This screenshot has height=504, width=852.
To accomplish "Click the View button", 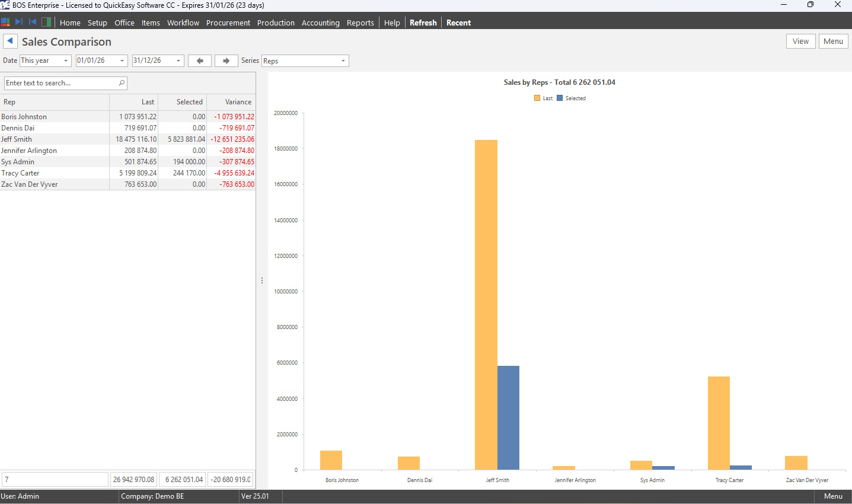I will point(800,41).
